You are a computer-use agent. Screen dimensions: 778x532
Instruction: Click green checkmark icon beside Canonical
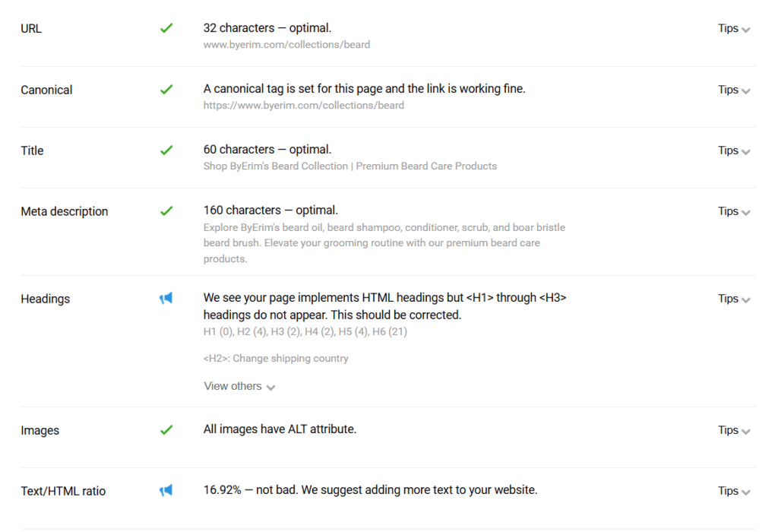click(x=166, y=90)
